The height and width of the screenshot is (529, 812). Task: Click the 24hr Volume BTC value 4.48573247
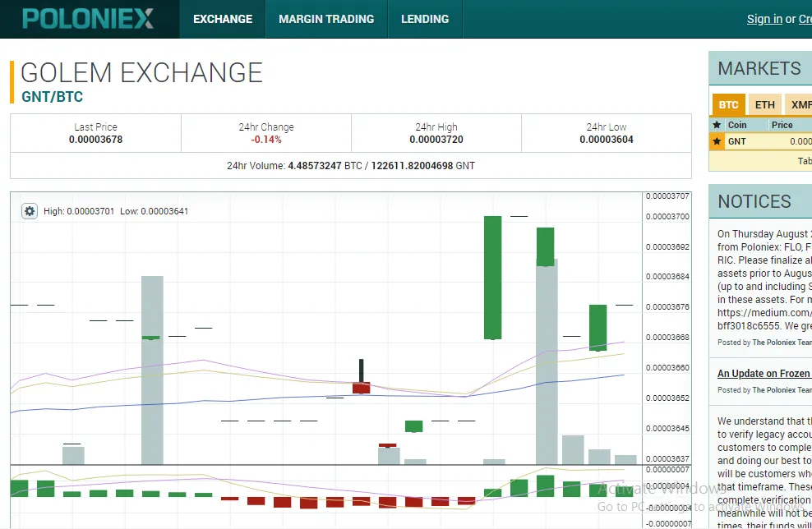315,166
